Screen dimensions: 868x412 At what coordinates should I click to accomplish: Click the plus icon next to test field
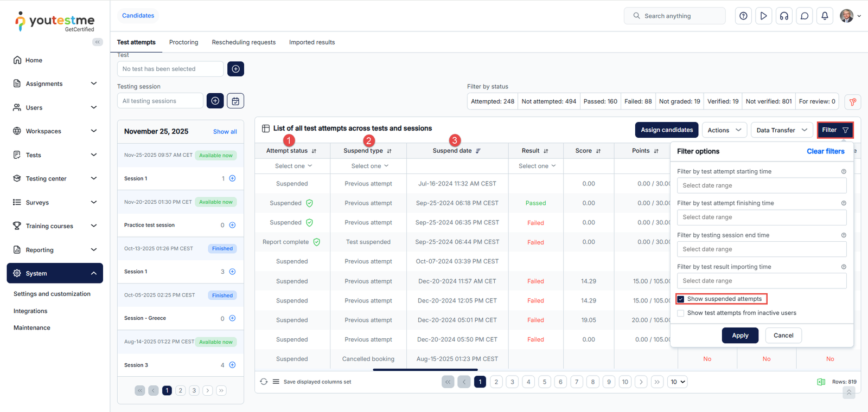coord(235,69)
